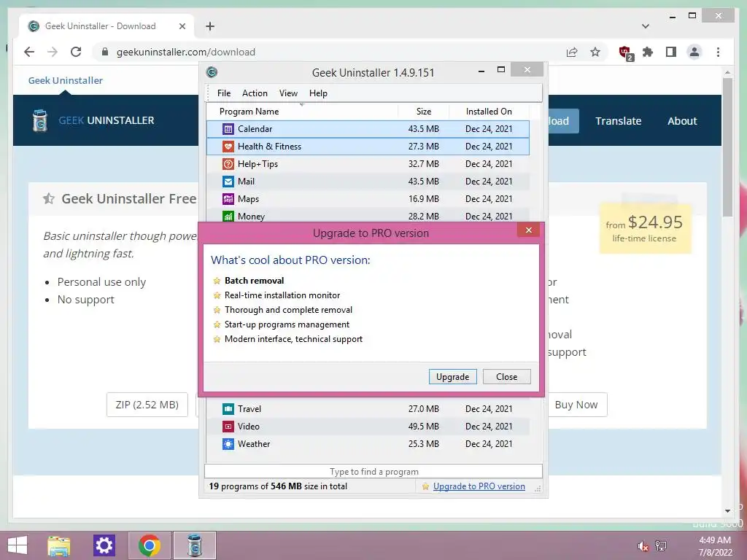
Task: Click Geek Uninstaller window title icon
Action: point(212,72)
